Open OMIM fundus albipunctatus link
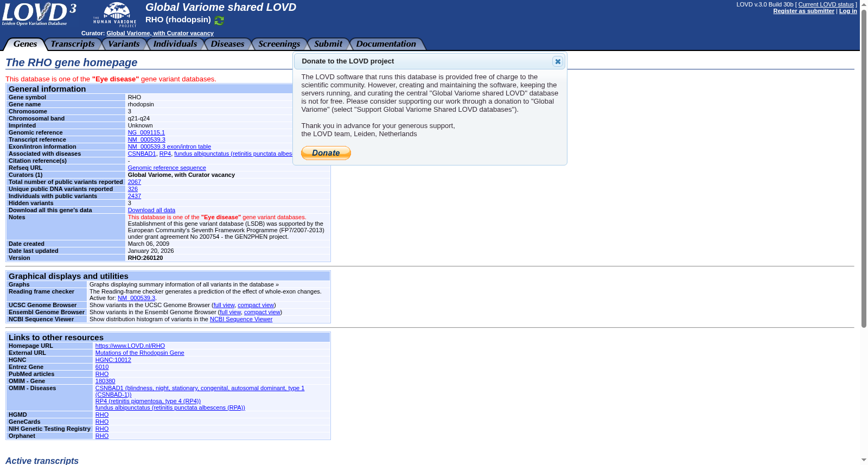Image resolution: width=868 pixels, height=465 pixels. pyautogui.click(x=170, y=407)
